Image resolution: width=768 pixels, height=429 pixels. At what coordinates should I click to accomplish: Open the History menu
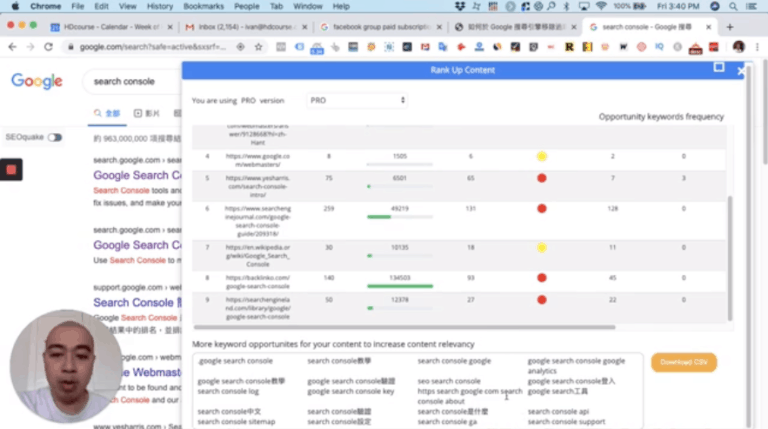tap(160, 6)
